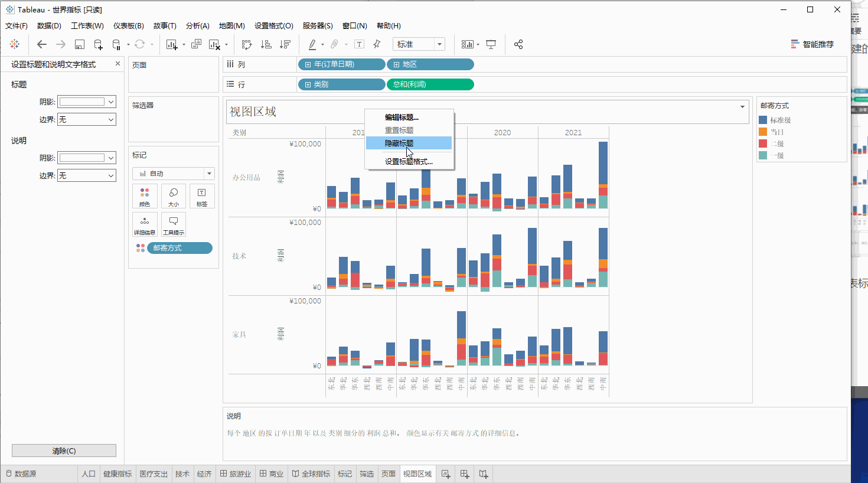Screen dimensions: 868x483
Task: Open the Tooltip card in Marks
Action: click(x=174, y=224)
